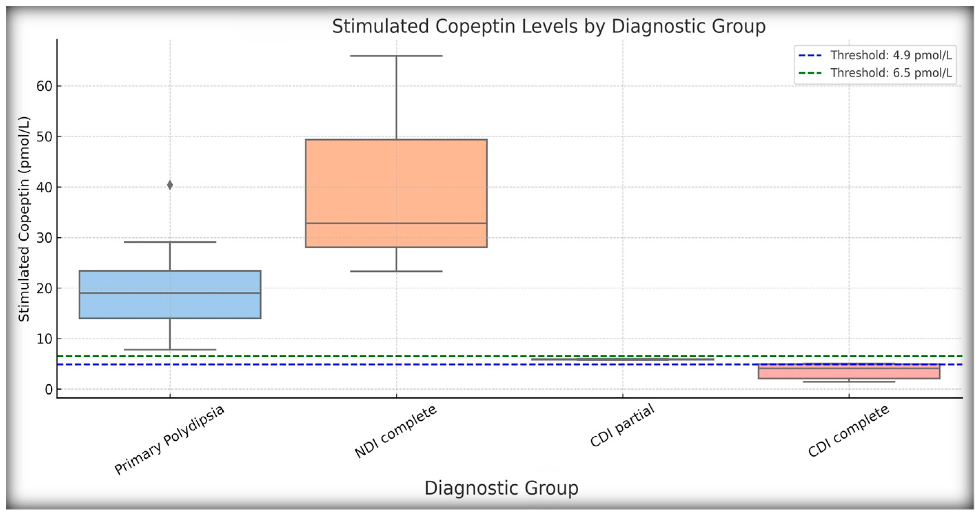Click the outlier diamond marker above Primary Polydipsia
980x517 pixels.
point(170,185)
